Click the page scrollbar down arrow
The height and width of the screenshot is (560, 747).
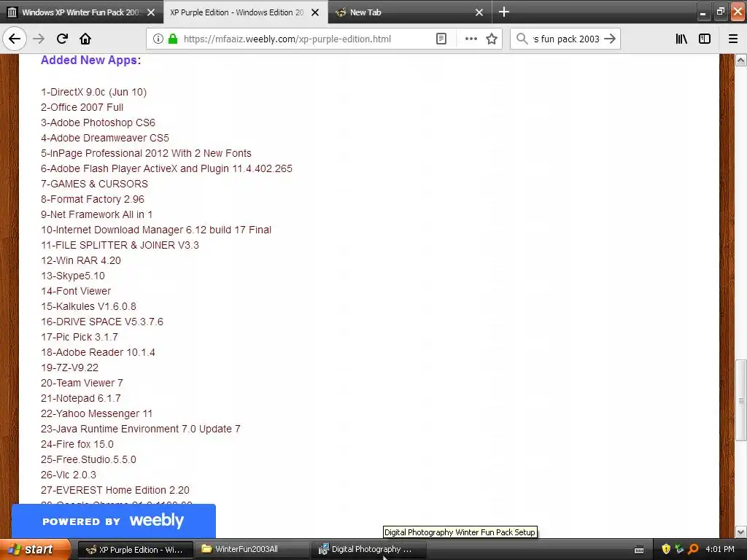click(x=740, y=532)
